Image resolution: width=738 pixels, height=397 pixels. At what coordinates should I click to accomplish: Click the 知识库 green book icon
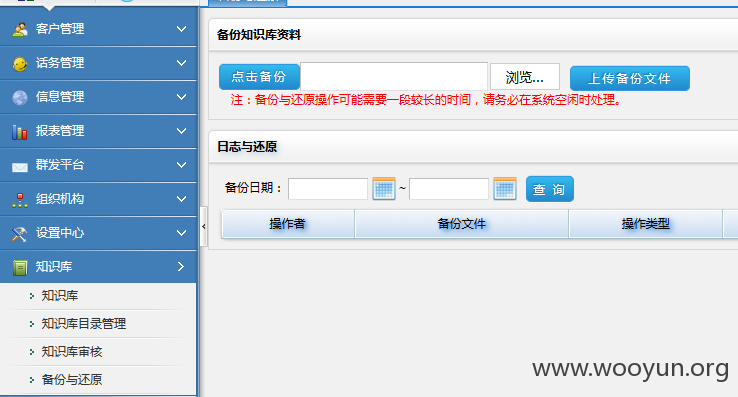point(20,267)
